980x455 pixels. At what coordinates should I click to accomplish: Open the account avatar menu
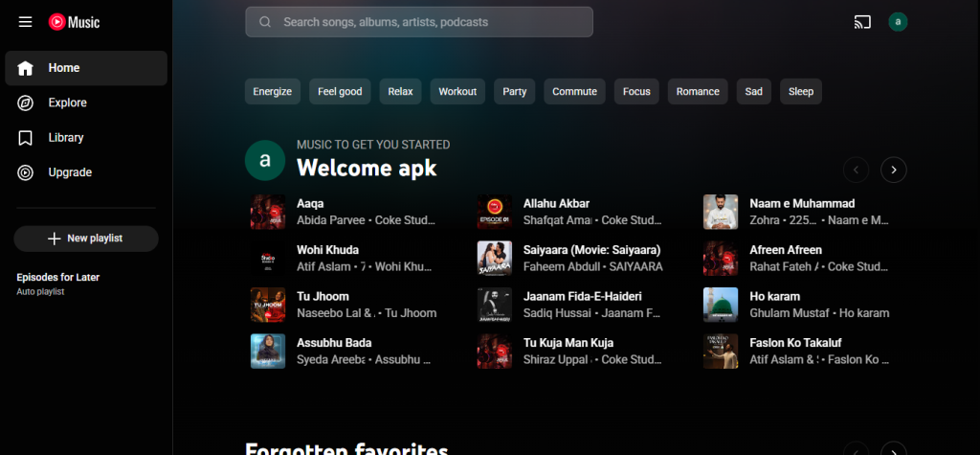pyautogui.click(x=898, y=22)
